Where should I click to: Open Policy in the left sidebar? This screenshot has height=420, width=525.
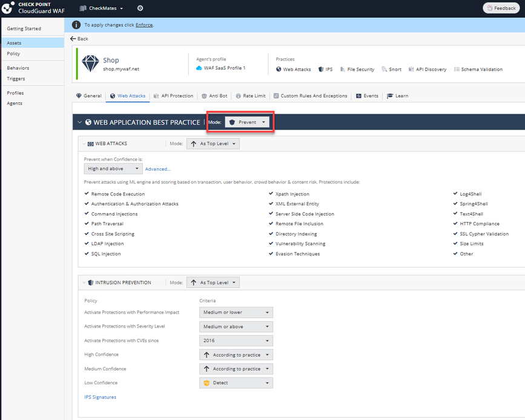13,54
